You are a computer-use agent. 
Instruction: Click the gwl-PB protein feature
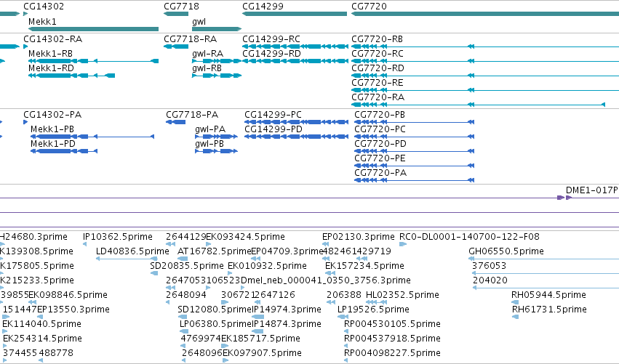click(209, 144)
